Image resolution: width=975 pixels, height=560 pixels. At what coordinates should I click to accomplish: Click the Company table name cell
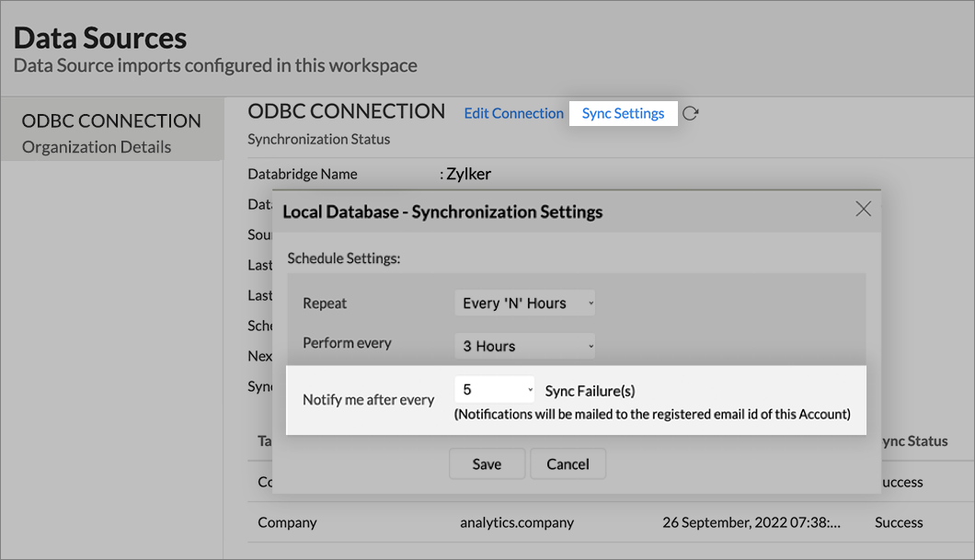click(287, 522)
